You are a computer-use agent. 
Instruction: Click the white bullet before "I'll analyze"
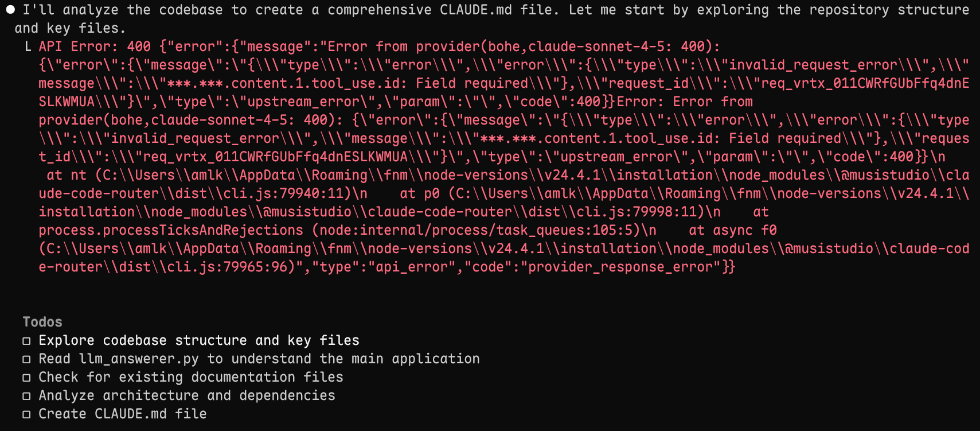tap(10, 10)
